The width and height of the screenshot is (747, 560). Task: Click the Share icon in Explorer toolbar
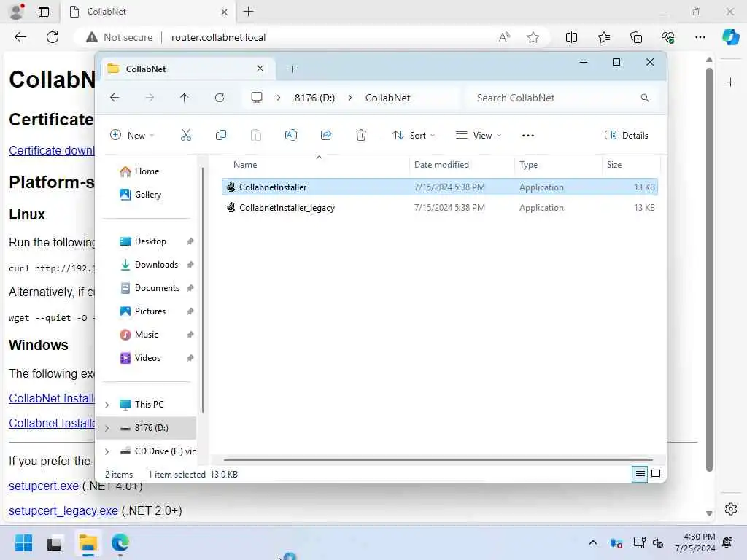coord(326,135)
